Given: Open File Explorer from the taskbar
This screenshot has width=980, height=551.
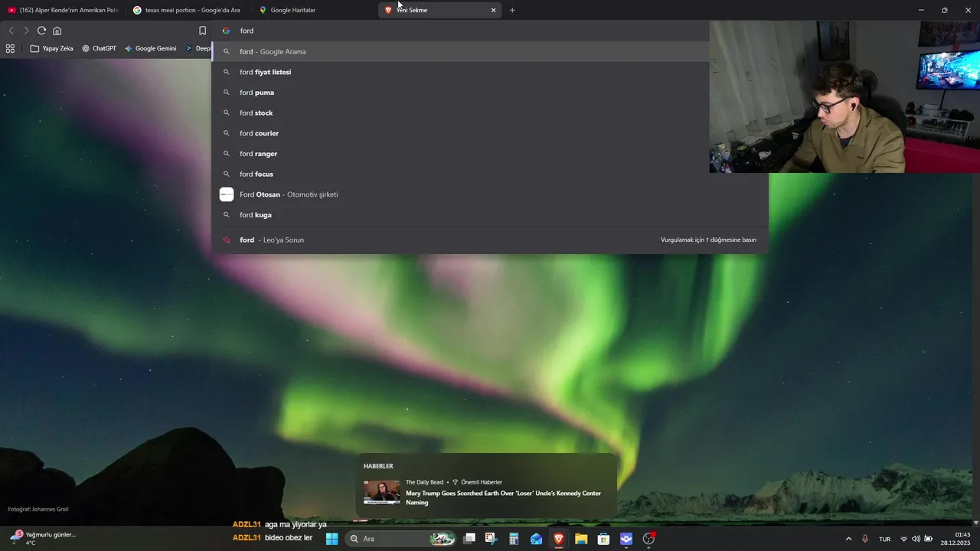Looking at the screenshot, I should [581, 539].
